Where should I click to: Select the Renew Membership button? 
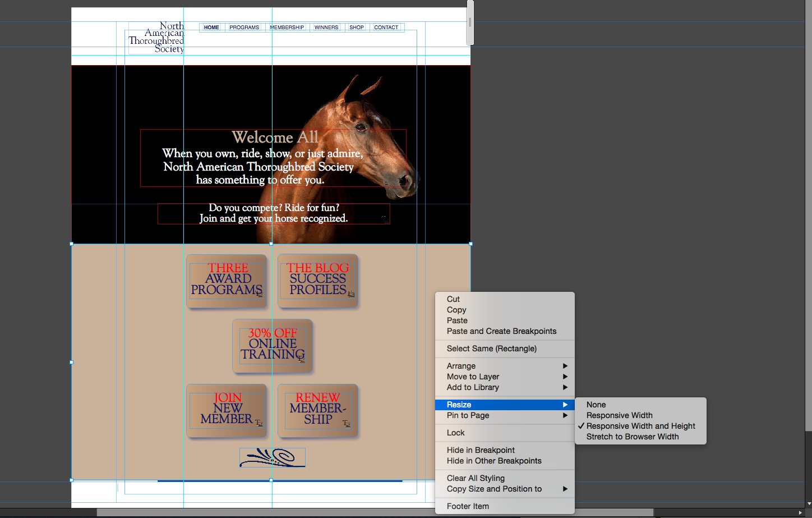(318, 411)
